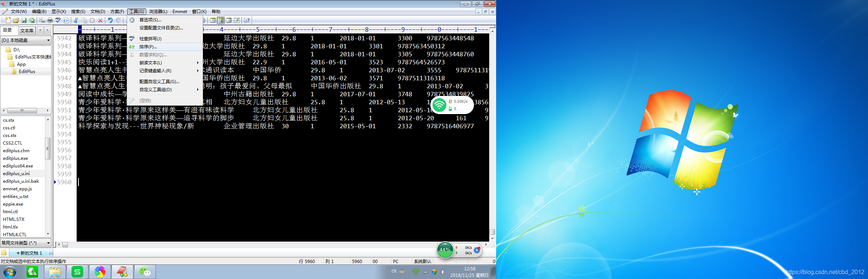Choose 设置配置文件目录(Z) menu entry
The width and height of the screenshot is (868, 279).
tap(165, 28)
